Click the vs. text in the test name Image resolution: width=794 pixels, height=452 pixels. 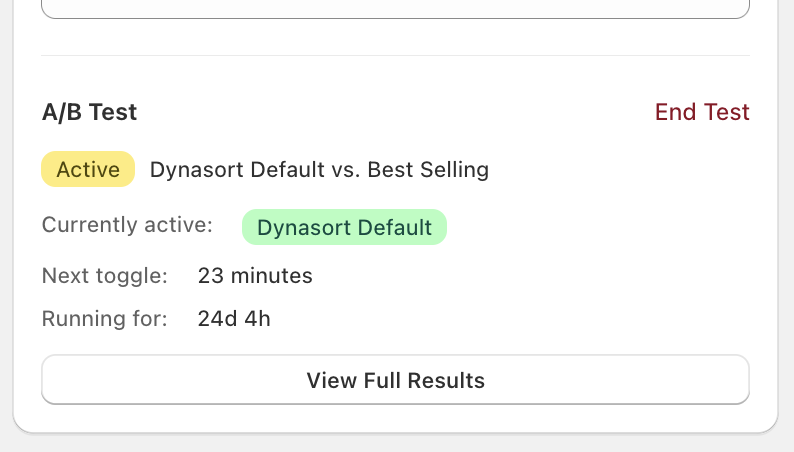tap(346, 170)
